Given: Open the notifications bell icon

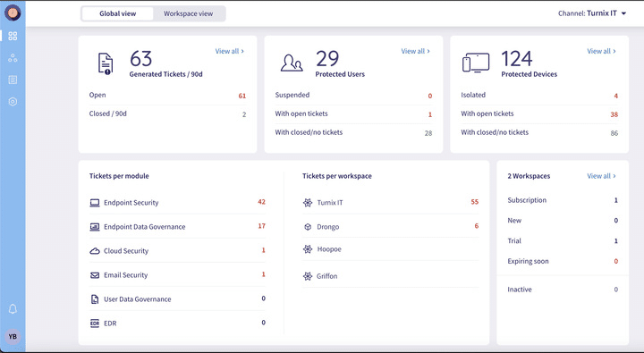Looking at the screenshot, I should (x=13, y=308).
